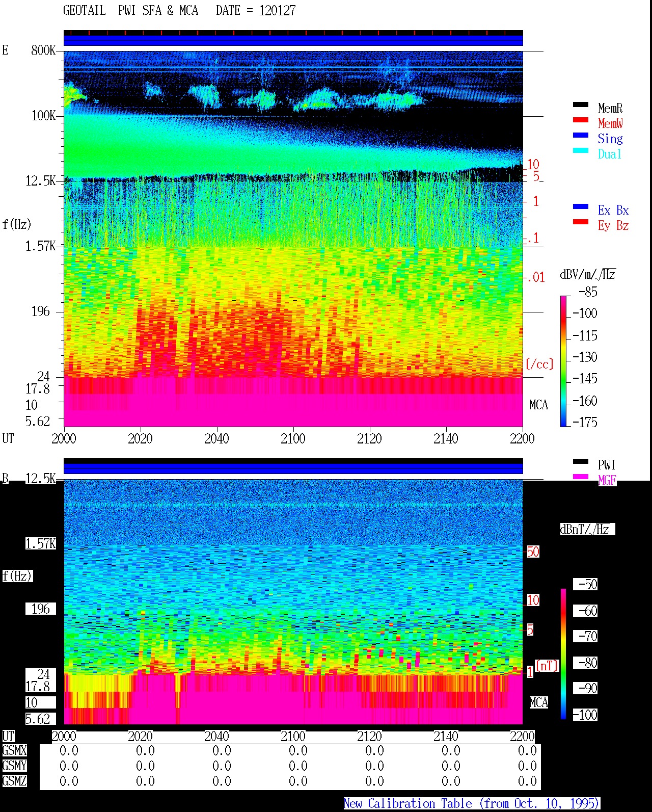Click the 2200 time tick under B panel
652x812 pixels.
tap(522, 736)
